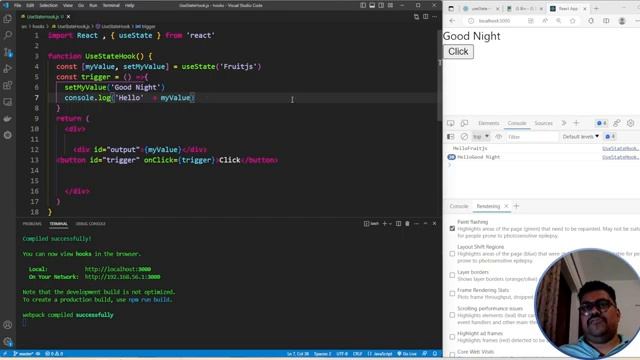Select the Console drawer tab
640x360 pixels.
point(459,206)
